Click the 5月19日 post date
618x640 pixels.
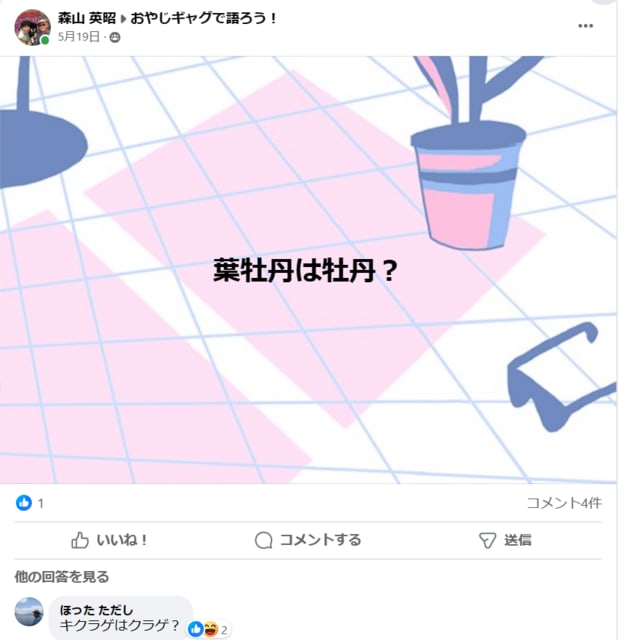(78, 37)
